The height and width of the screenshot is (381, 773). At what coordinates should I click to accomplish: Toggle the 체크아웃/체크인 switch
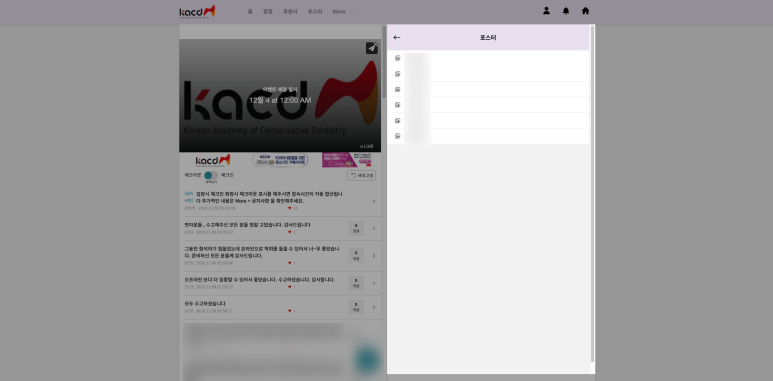(211, 175)
